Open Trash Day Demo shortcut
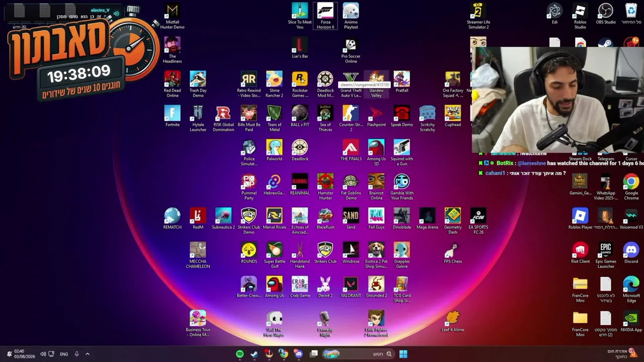 [x=198, y=84]
